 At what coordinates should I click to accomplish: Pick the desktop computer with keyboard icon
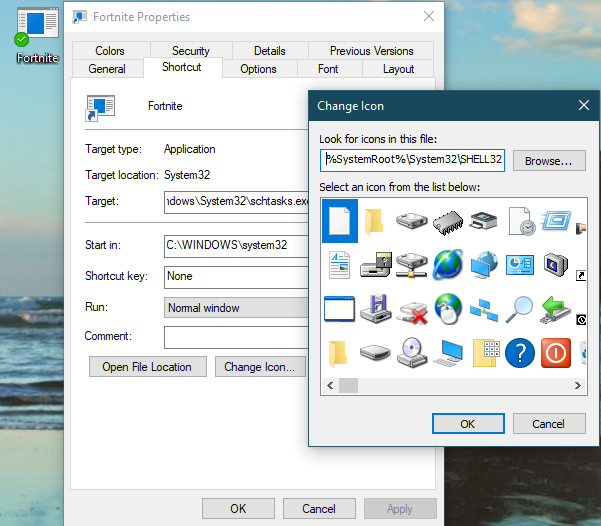[448, 353]
